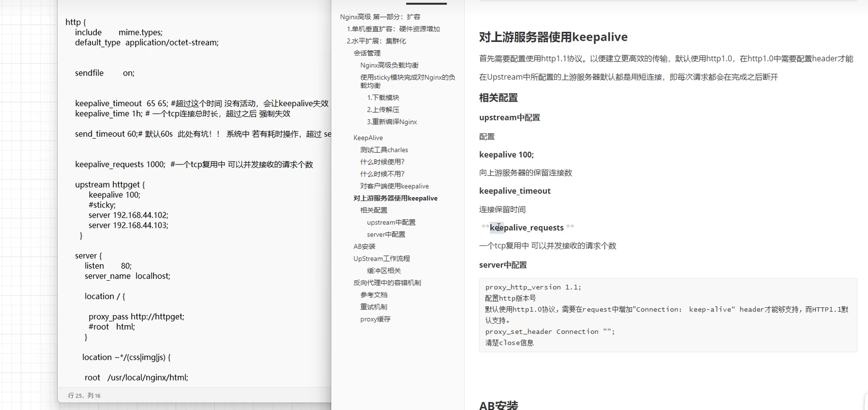Viewport: 868px width, 410px height.
Task: Click server 192.168.44.102 line in editor
Action: (129, 215)
